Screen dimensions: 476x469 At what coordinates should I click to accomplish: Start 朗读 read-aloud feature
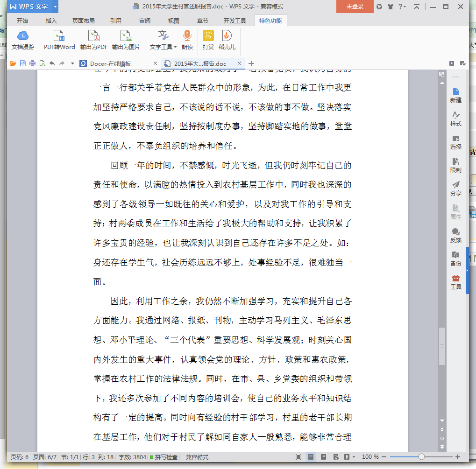(187, 40)
